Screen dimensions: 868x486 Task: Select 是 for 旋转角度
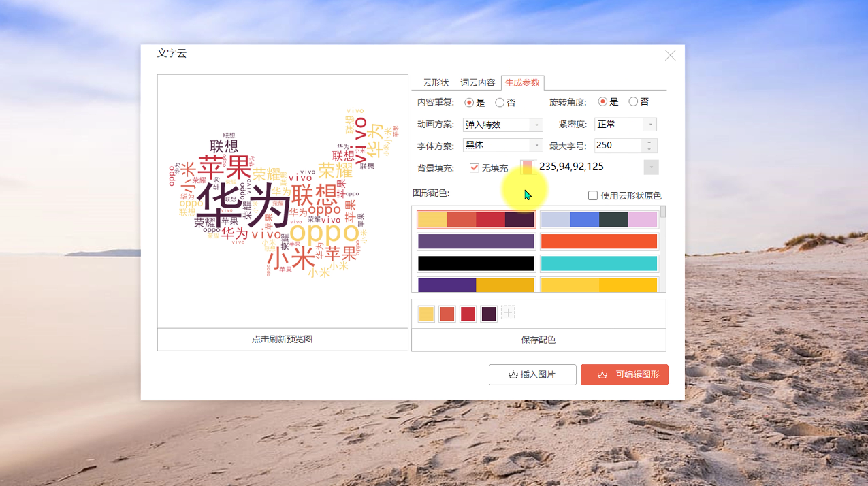pyautogui.click(x=602, y=101)
